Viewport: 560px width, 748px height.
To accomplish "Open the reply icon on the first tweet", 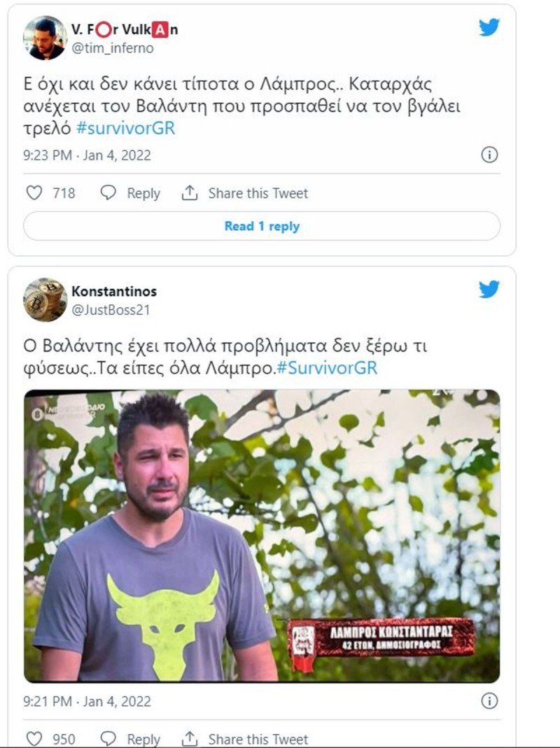I will (x=106, y=193).
